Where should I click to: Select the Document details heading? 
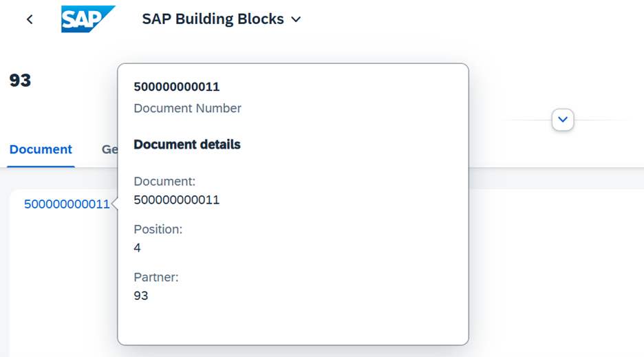187,144
